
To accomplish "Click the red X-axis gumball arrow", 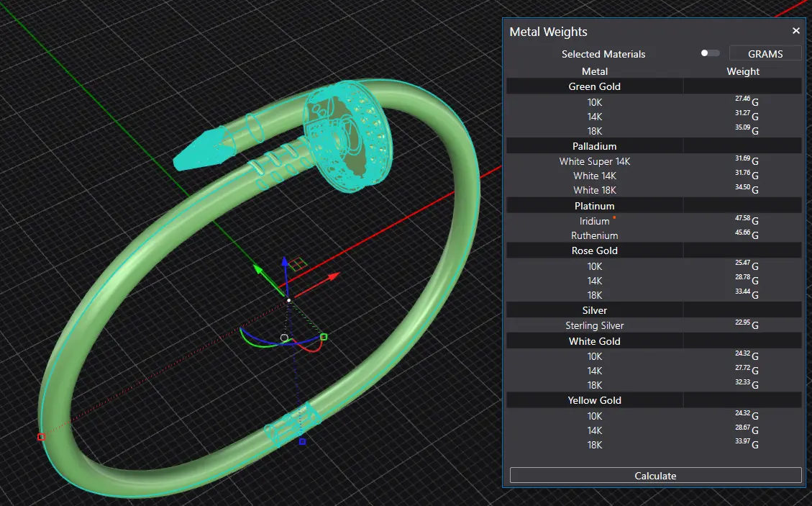I will click(333, 276).
